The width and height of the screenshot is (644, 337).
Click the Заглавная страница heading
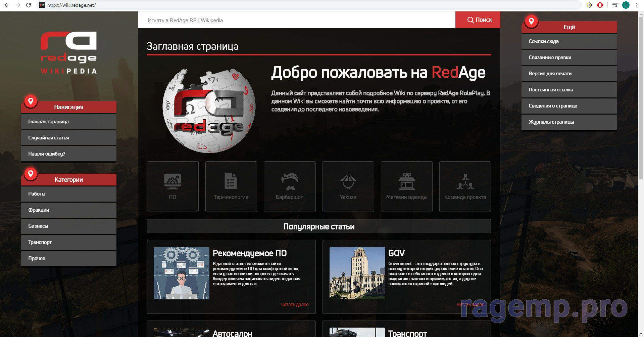(x=192, y=46)
